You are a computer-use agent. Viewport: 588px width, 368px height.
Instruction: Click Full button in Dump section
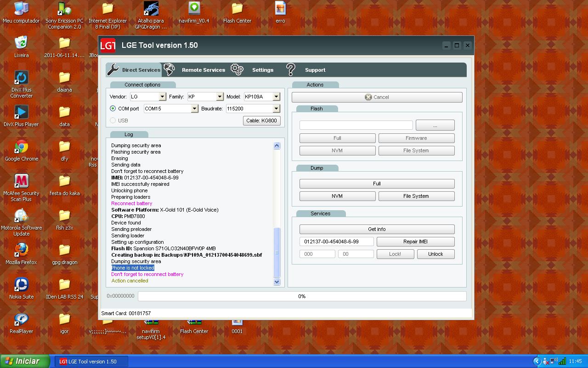[x=377, y=184]
